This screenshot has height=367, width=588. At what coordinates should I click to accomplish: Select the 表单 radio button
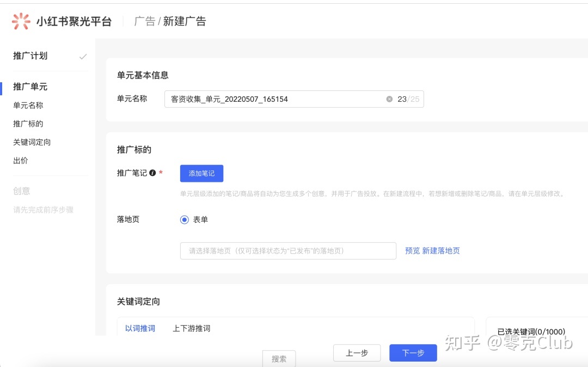pos(185,219)
